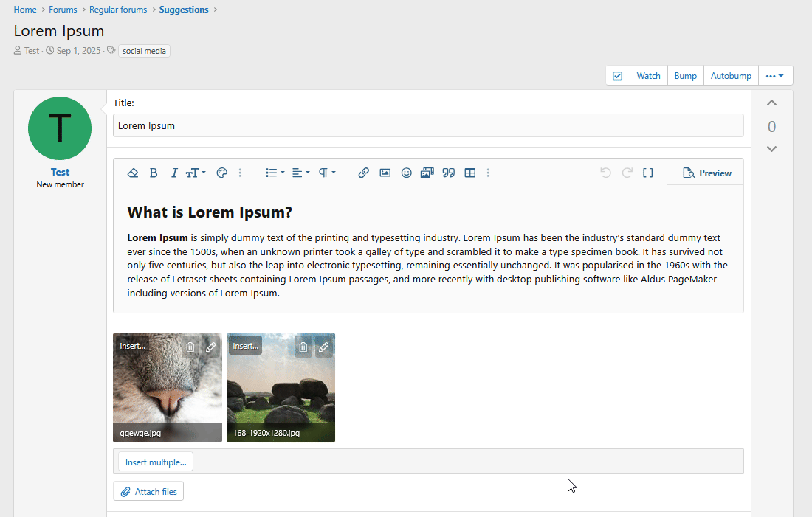Open the text alignment dropdown
The width and height of the screenshot is (812, 517).
300,173
